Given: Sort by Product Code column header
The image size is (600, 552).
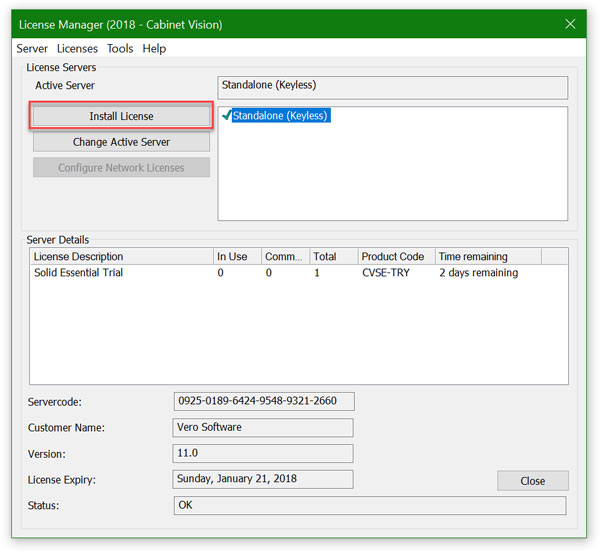Looking at the screenshot, I should (x=396, y=256).
